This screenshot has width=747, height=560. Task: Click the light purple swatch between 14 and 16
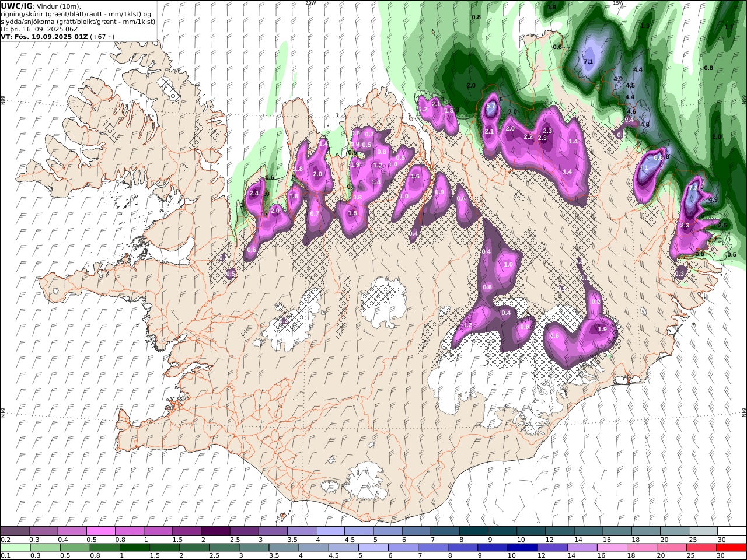point(582,547)
